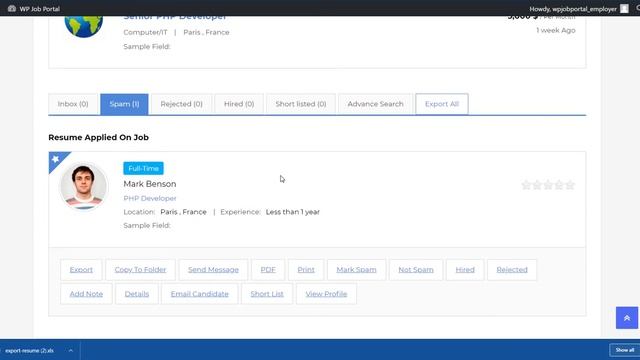Open Send Message action
Image resolution: width=640 pixels, height=360 pixels.
tap(213, 270)
